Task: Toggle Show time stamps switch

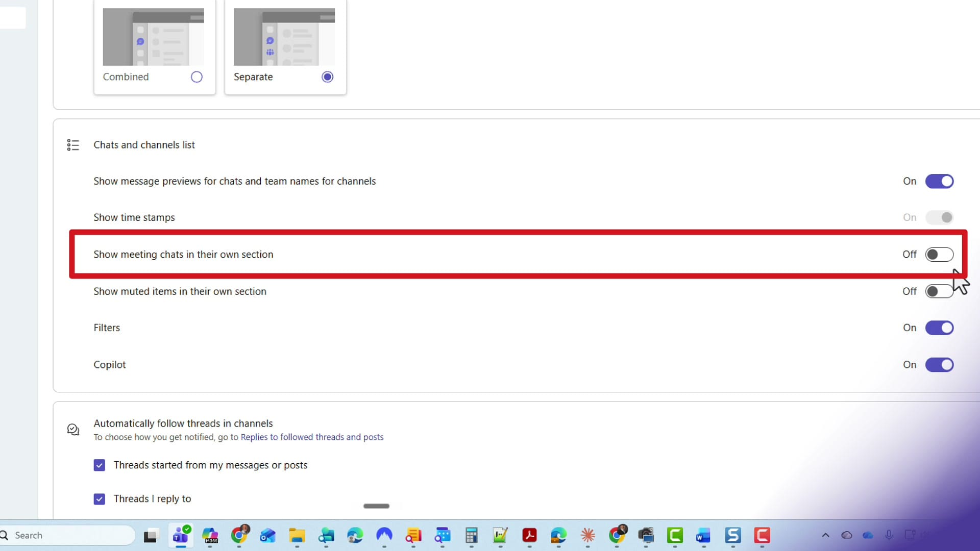Action: [939, 218]
